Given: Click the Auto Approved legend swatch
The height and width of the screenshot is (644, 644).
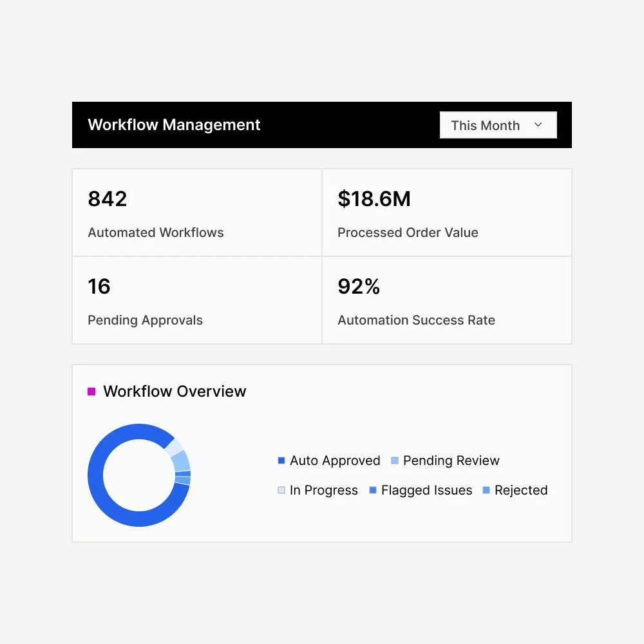Looking at the screenshot, I should point(281,460).
